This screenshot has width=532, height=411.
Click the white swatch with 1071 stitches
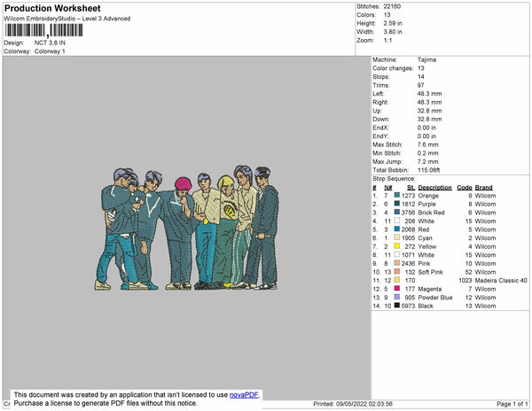tap(396, 255)
